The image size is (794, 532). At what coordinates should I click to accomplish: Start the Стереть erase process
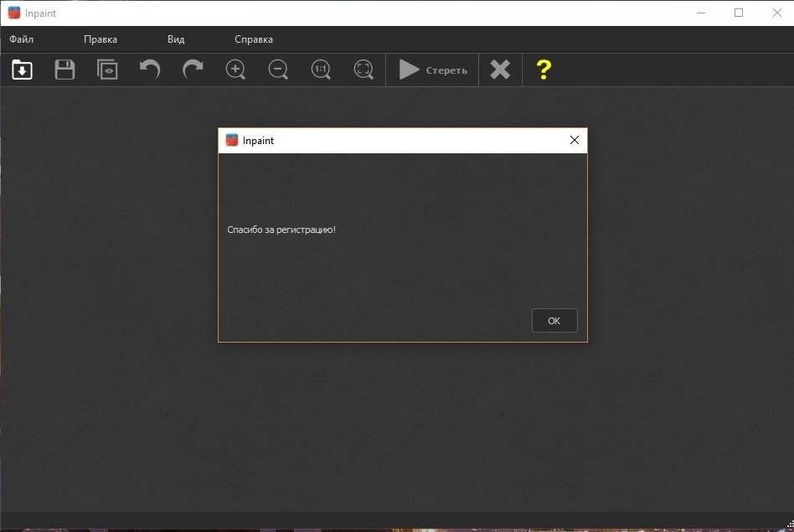point(432,70)
